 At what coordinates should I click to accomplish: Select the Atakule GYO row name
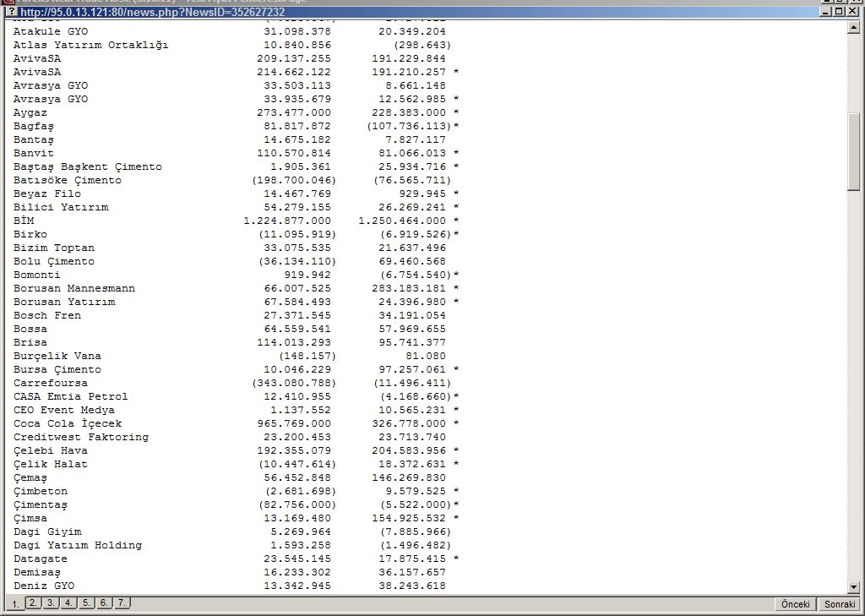tap(51, 31)
